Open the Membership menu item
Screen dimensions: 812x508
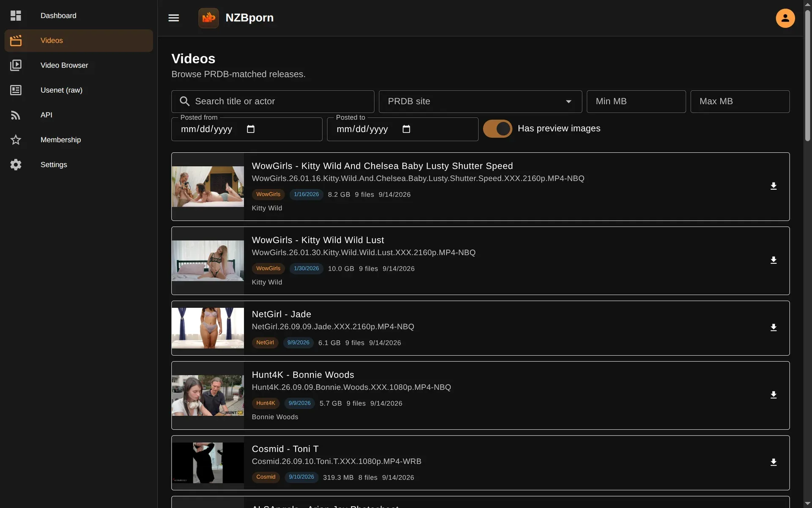click(79, 140)
